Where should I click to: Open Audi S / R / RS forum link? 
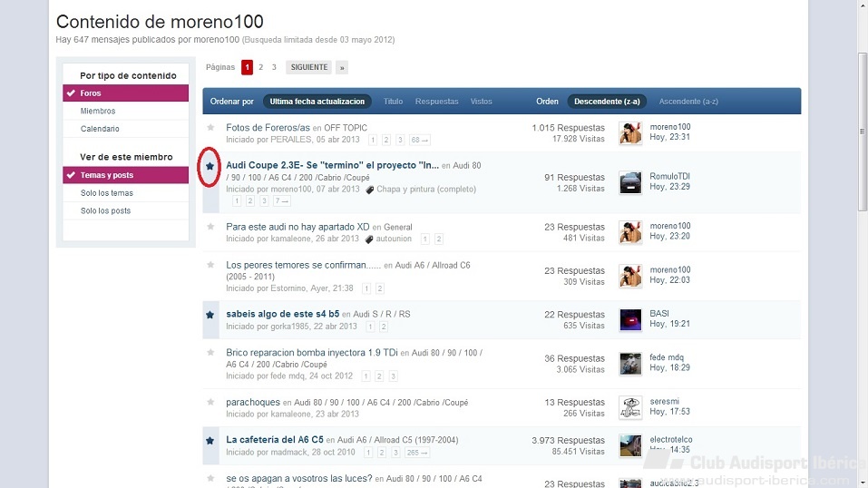click(x=382, y=314)
